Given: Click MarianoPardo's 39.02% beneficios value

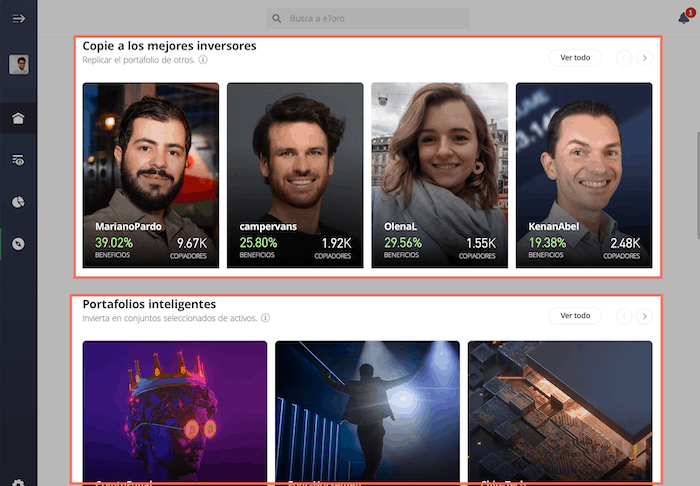Looking at the screenshot, I should point(114,243).
